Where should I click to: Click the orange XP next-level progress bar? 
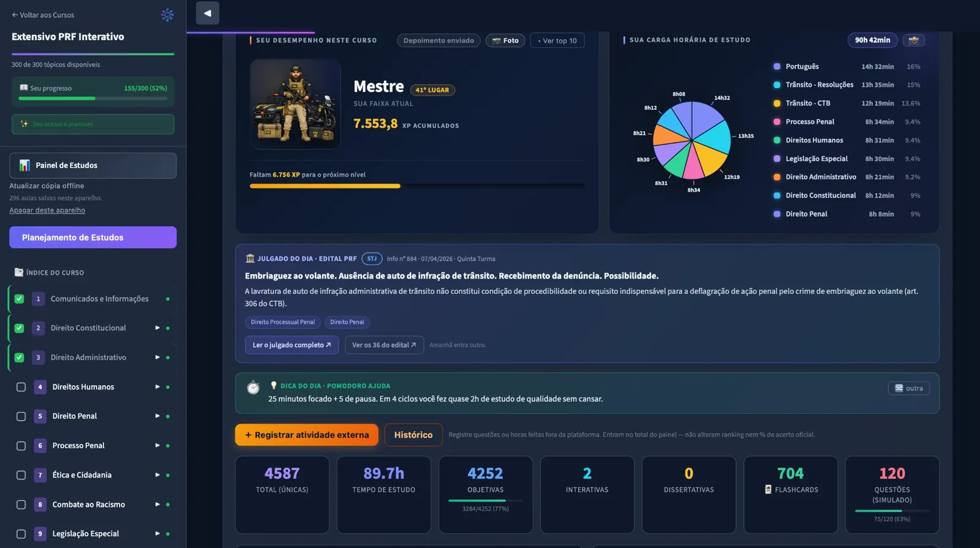click(417, 186)
